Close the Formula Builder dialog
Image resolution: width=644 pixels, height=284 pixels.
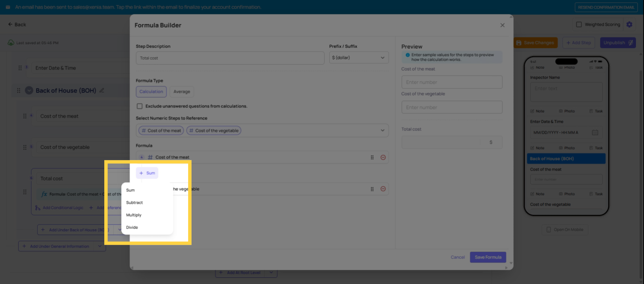[502, 25]
